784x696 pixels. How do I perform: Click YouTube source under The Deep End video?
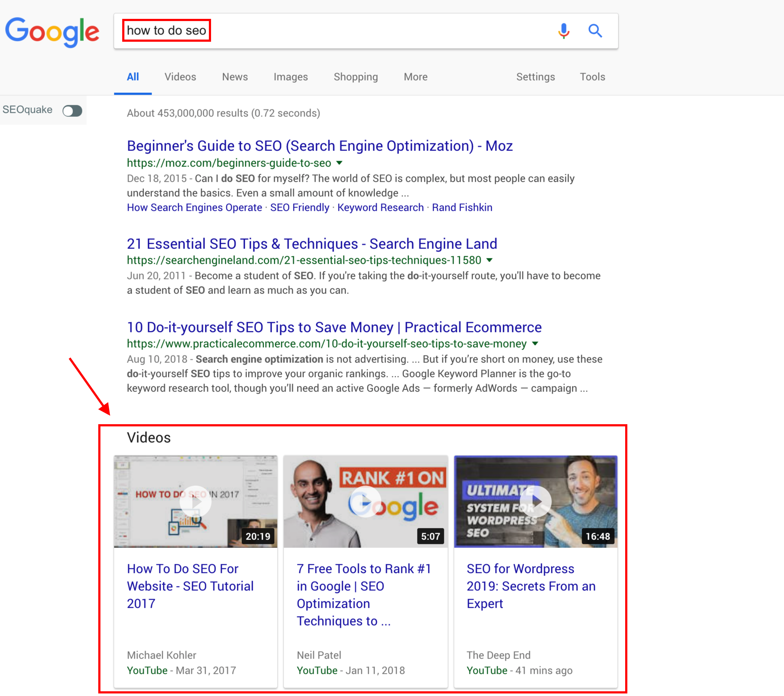487,670
